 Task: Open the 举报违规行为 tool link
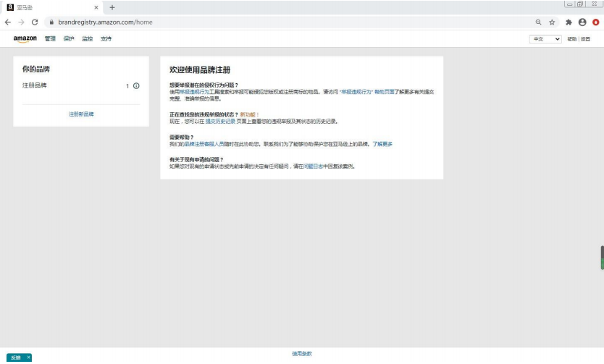point(194,92)
